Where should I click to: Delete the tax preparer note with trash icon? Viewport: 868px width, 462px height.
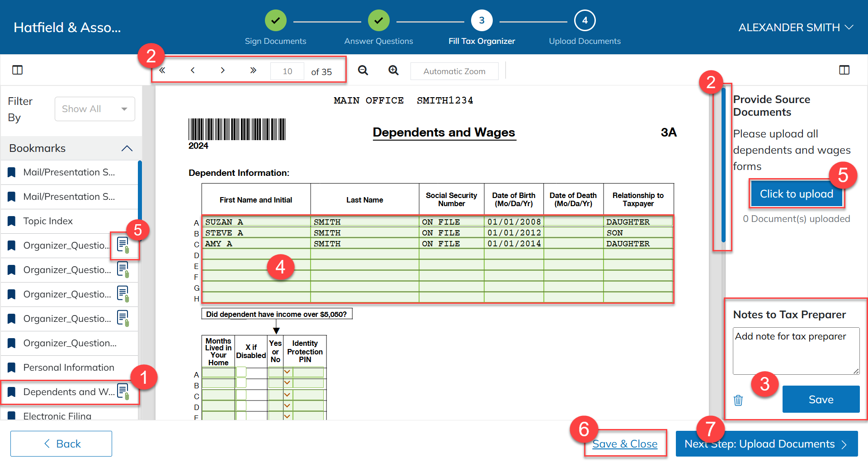tap(738, 400)
